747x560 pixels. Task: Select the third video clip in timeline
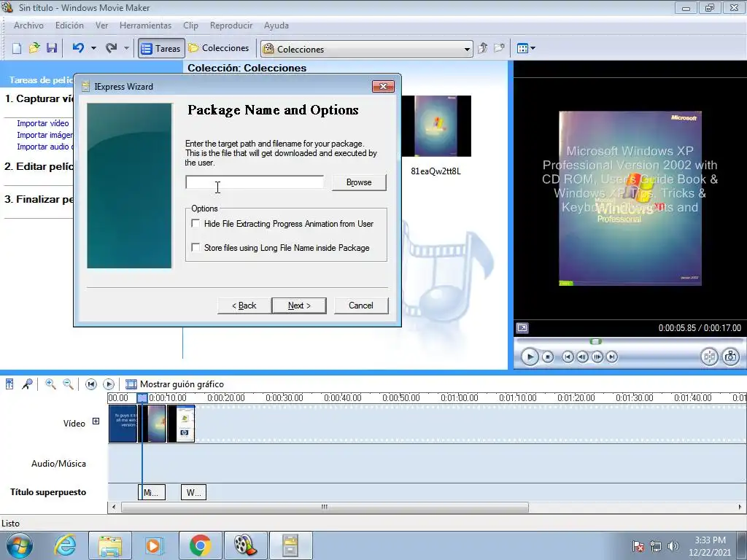[x=181, y=424]
